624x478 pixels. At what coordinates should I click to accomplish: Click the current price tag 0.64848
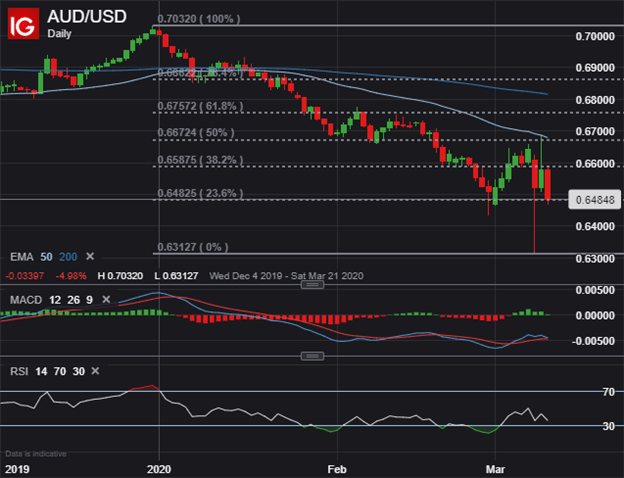595,200
